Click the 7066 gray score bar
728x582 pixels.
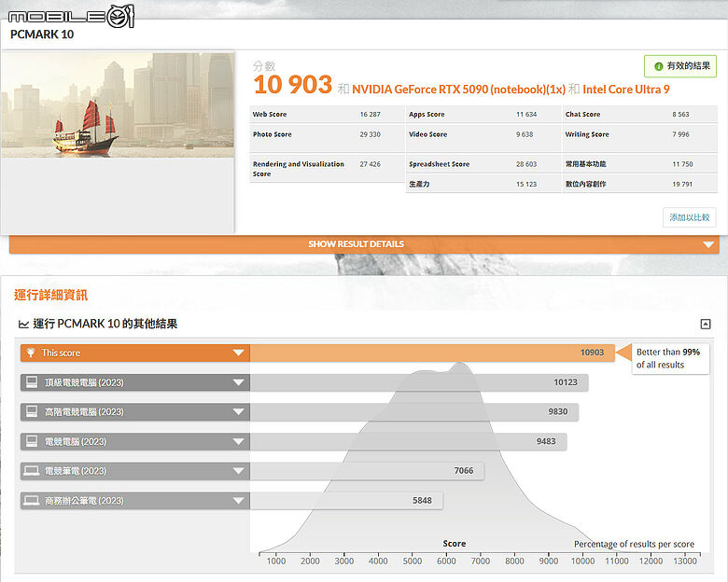point(367,471)
